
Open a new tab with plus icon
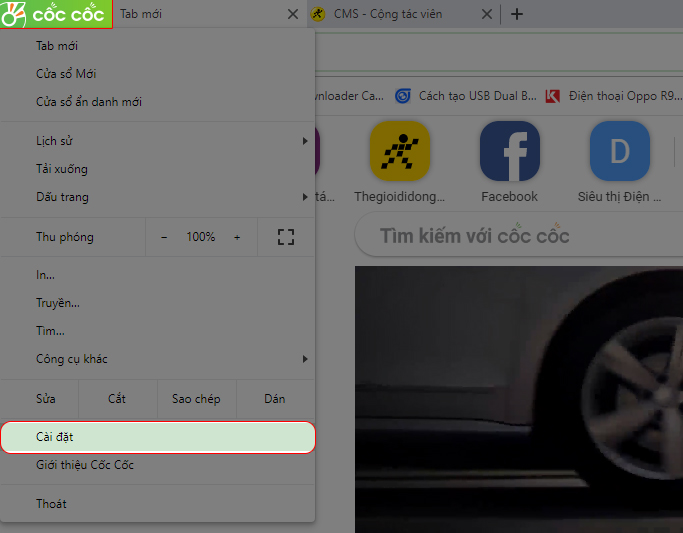pyautogui.click(x=517, y=14)
